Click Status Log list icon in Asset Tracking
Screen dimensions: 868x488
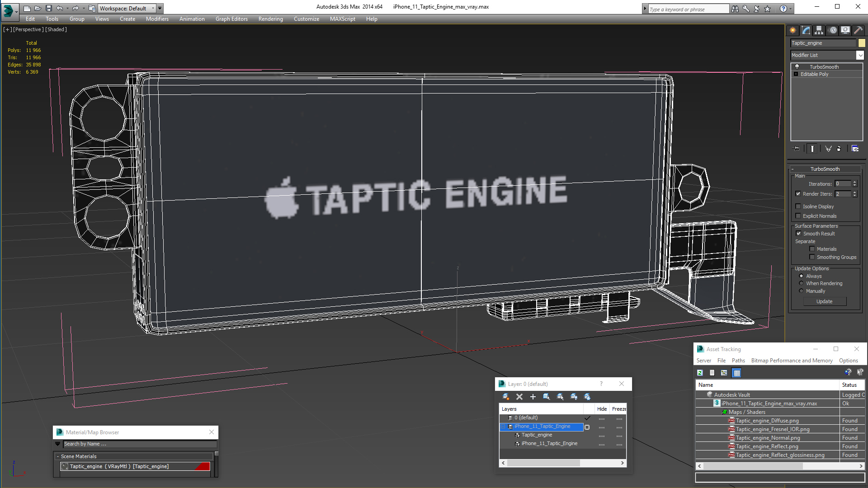coord(712,373)
